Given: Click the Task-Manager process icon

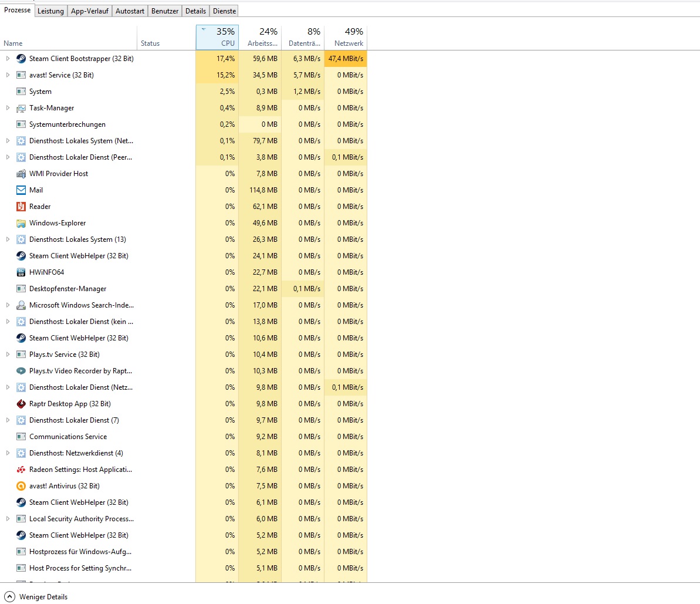Looking at the screenshot, I should tap(21, 108).
